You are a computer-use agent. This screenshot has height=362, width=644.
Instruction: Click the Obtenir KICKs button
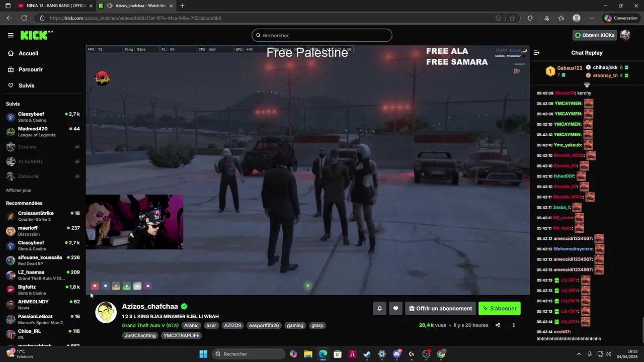coord(595,35)
